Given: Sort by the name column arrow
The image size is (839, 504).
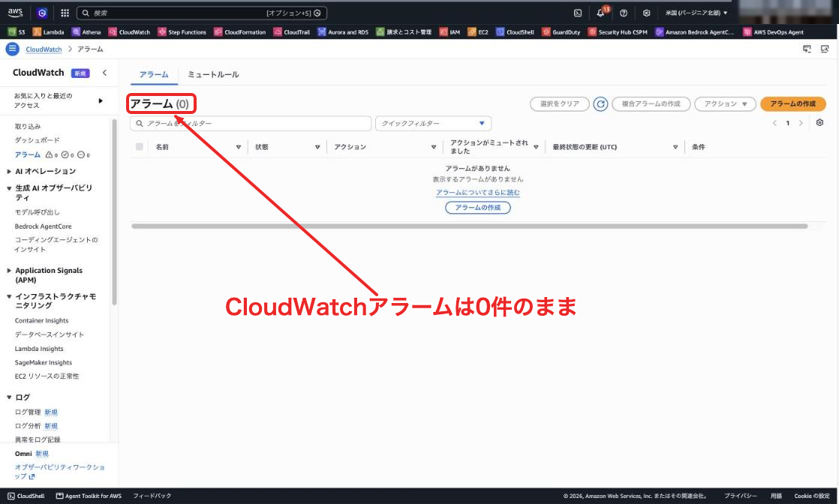Looking at the screenshot, I should tap(238, 146).
